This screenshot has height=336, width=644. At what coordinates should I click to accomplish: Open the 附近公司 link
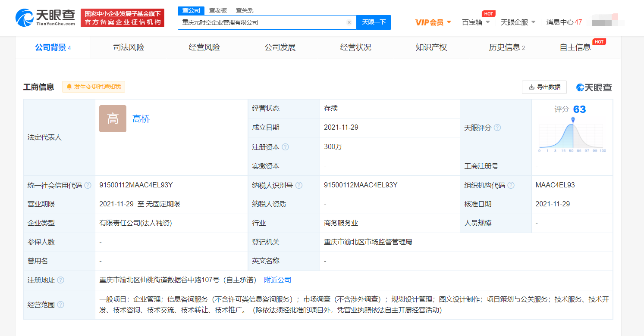point(277,280)
